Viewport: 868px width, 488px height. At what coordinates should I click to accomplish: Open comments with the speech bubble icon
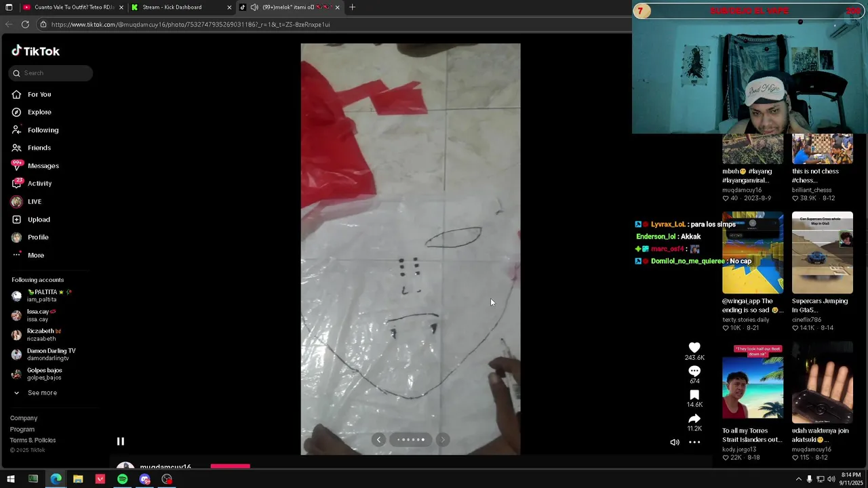694,371
